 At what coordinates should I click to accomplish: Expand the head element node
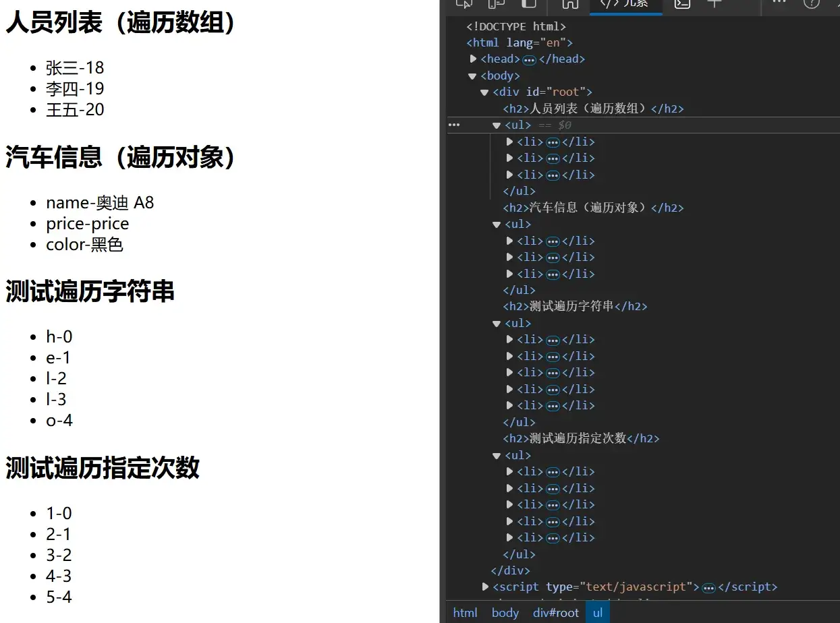click(473, 59)
